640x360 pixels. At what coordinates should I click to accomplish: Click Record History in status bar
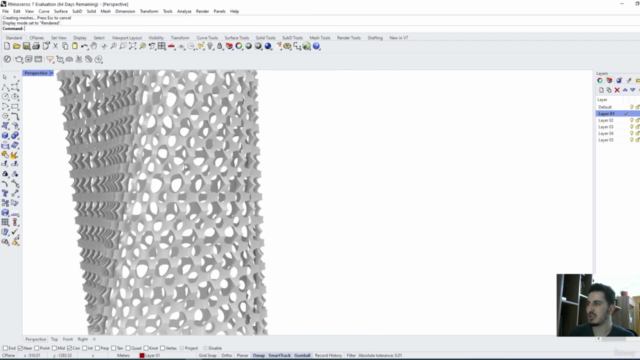pos(329,356)
